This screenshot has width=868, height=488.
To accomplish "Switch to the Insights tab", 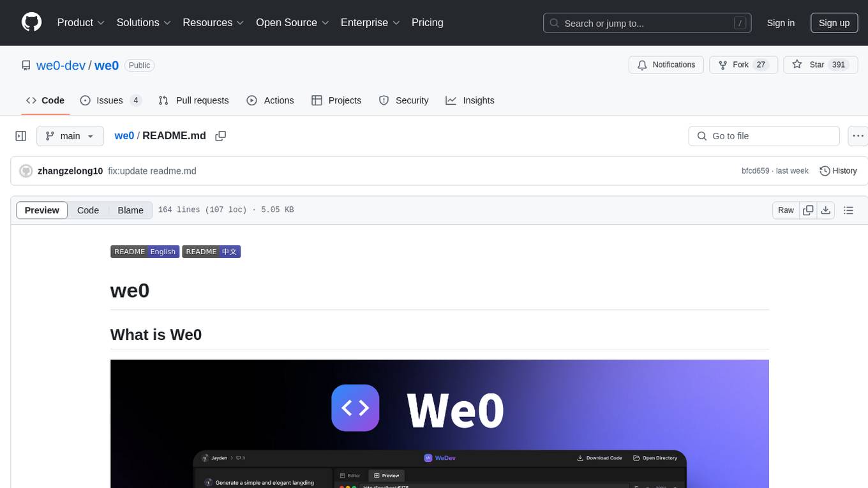I will click(x=470, y=100).
